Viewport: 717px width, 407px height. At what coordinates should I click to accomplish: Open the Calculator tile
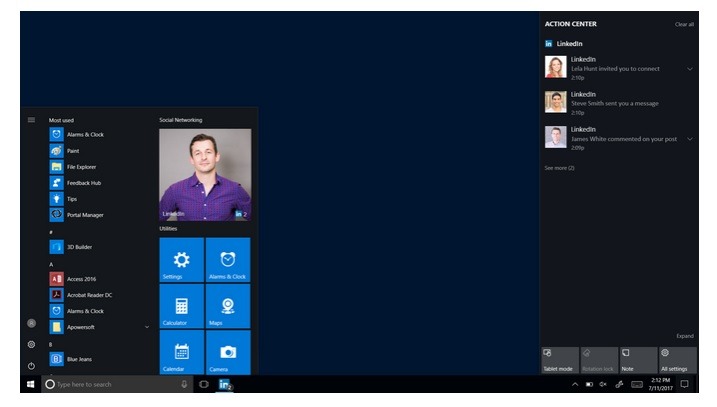click(x=182, y=306)
